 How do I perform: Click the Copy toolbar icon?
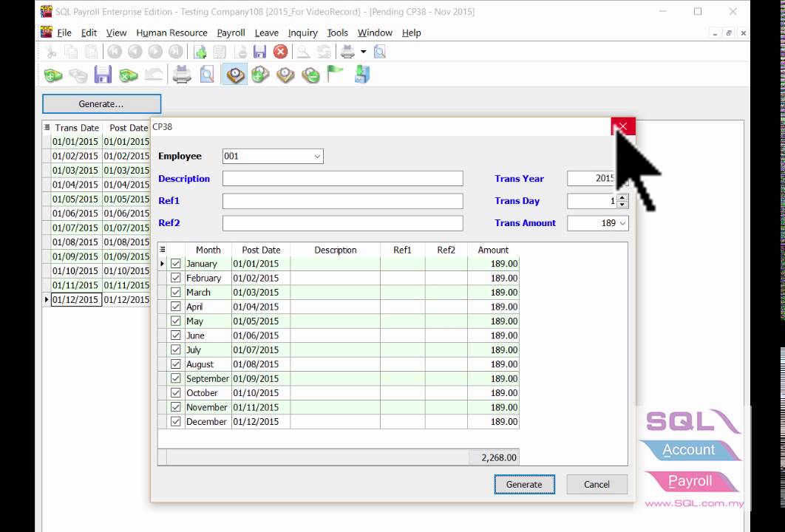[71, 52]
